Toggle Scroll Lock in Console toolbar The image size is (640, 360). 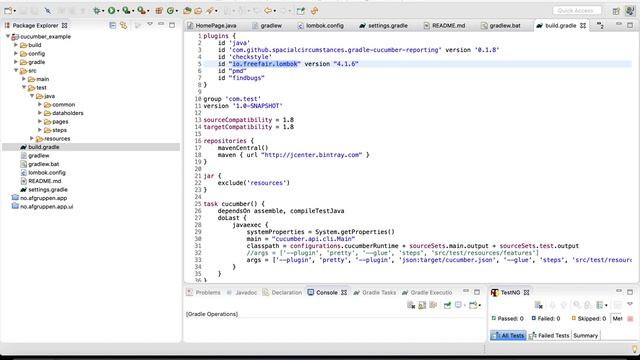422,305
